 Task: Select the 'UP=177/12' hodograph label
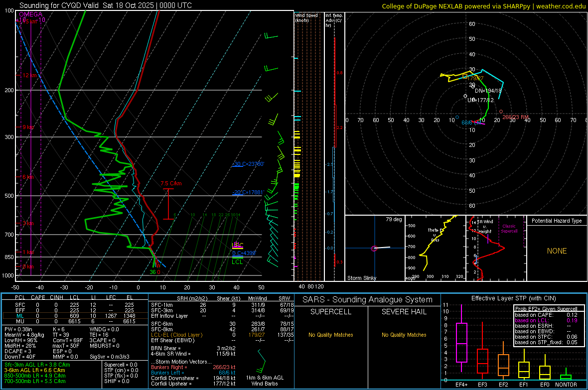pos(480,100)
